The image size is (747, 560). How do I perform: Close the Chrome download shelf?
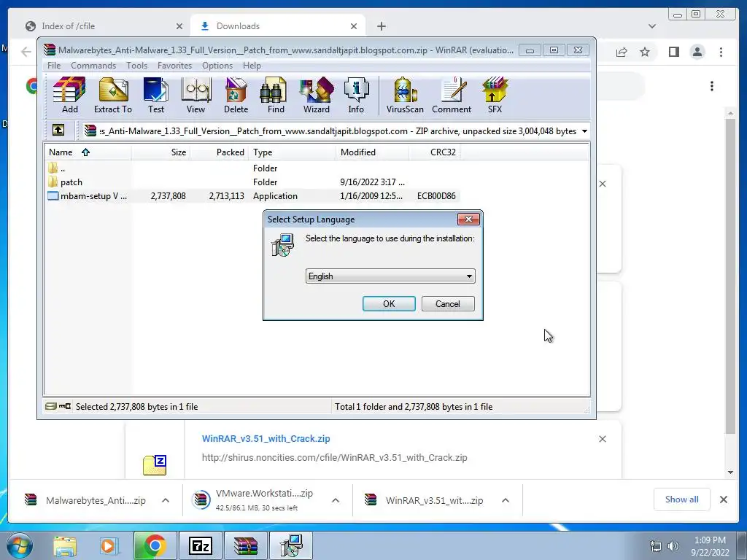[723, 499]
